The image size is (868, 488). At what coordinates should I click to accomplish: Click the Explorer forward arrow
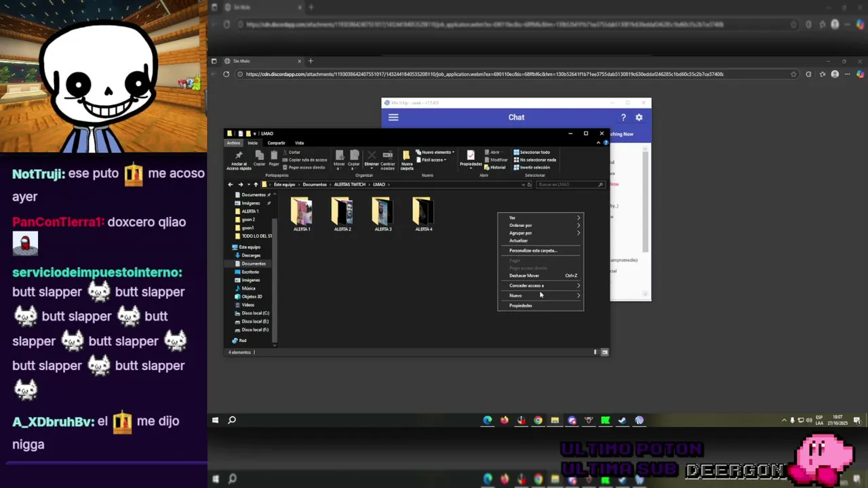coord(240,184)
